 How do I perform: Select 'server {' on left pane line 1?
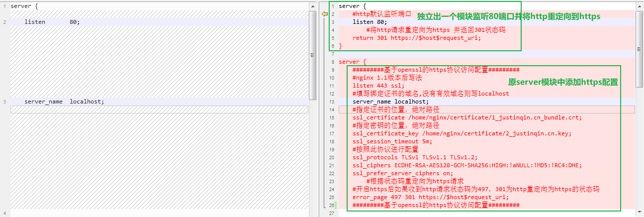coord(24,6)
